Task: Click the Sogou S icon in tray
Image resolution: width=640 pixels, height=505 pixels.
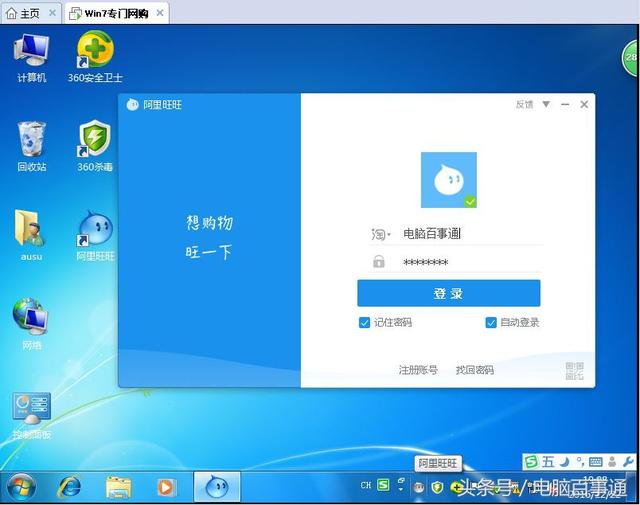Action: [x=383, y=485]
